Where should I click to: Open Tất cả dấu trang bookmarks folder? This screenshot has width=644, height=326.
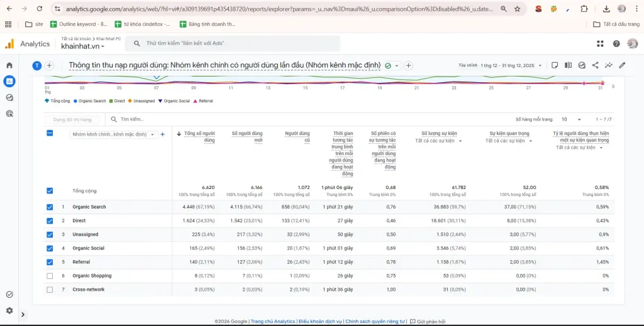click(x=617, y=24)
